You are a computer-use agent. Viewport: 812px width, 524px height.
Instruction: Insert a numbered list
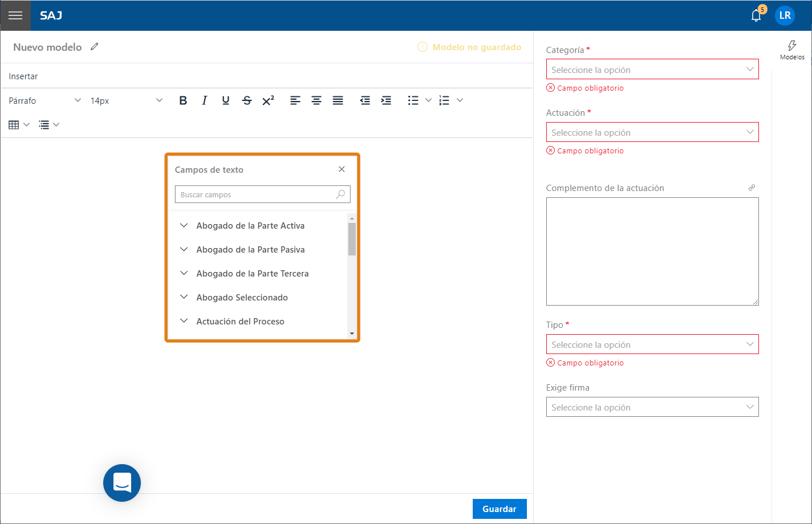(x=444, y=100)
